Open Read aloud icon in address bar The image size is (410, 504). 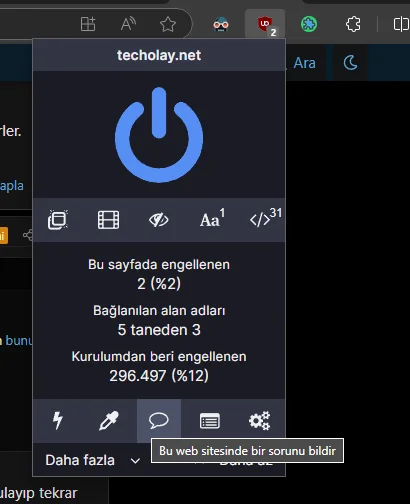(128, 24)
